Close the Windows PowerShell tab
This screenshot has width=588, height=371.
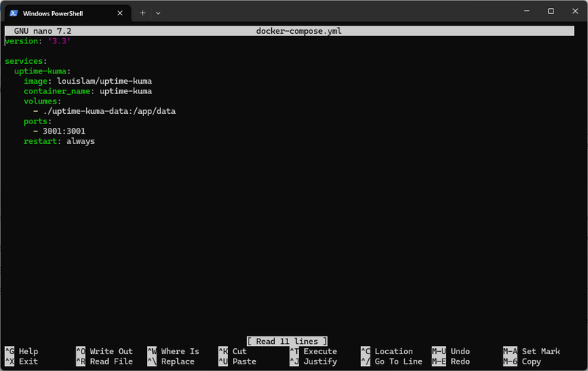coord(118,12)
